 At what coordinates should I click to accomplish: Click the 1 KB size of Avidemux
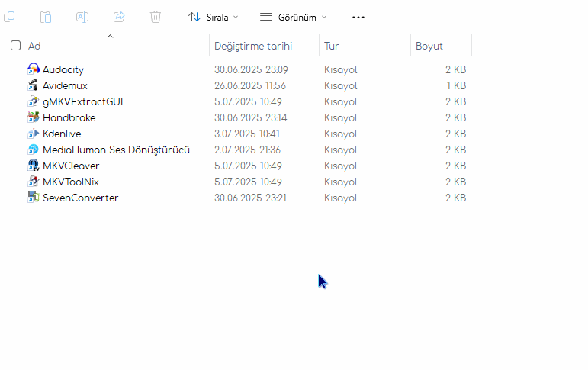[x=456, y=85]
